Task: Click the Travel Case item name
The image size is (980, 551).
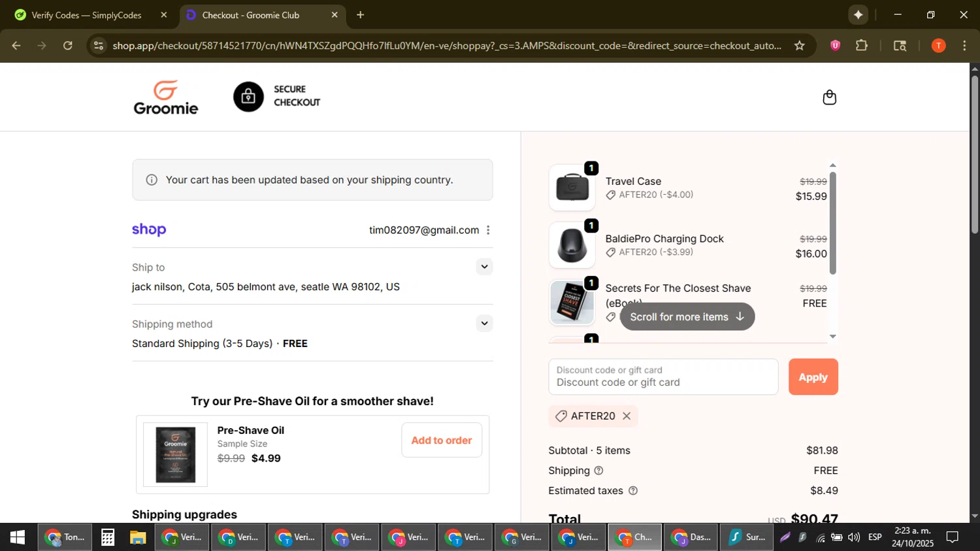Action: tap(633, 182)
